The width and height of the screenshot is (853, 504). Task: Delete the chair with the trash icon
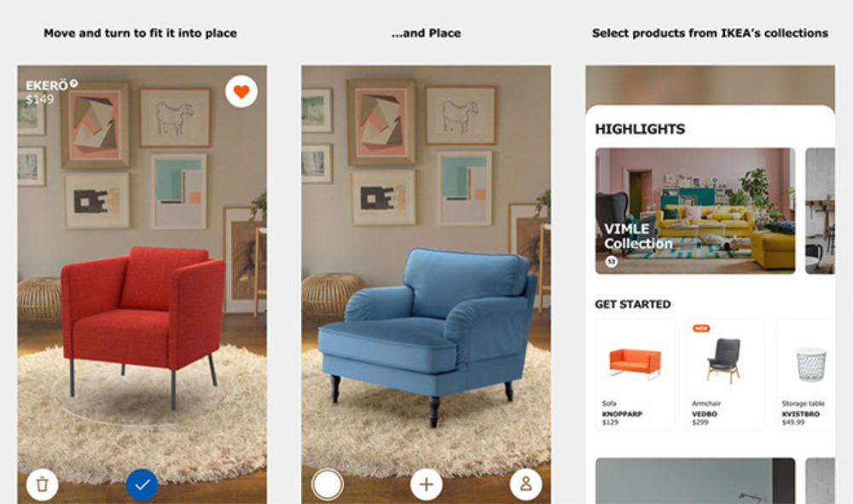(x=42, y=484)
